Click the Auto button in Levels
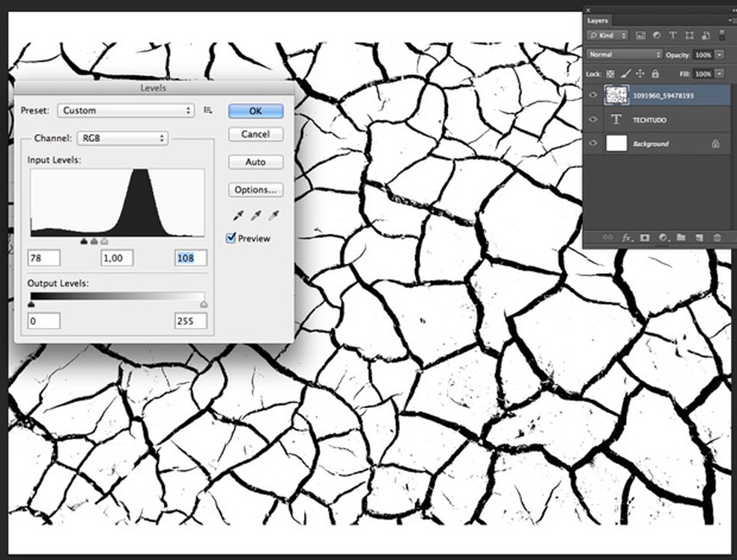The height and width of the screenshot is (560, 737). pos(255,162)
